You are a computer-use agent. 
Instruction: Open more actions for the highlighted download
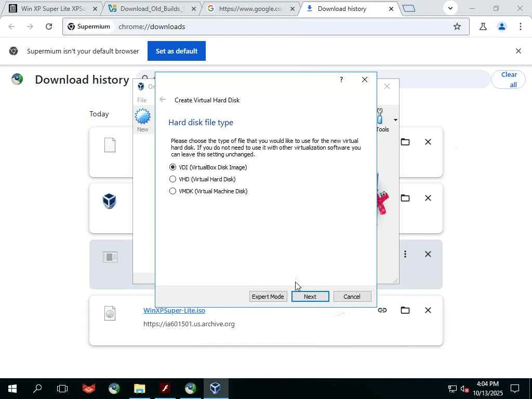(405, 254)
